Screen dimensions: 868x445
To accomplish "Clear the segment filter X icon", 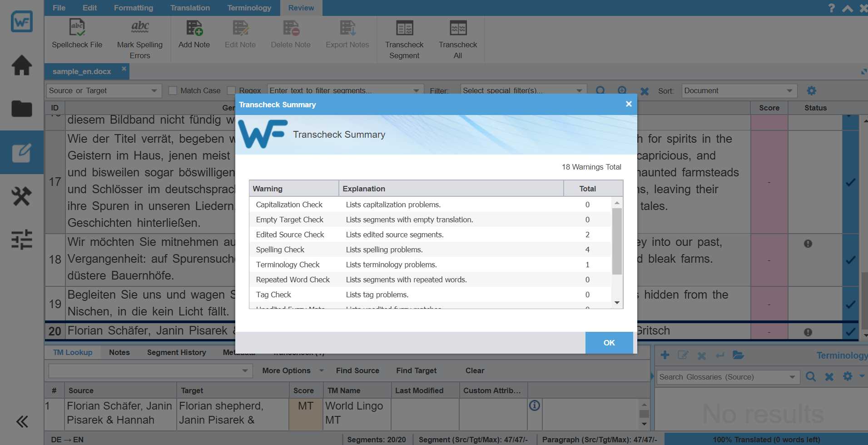I will (645, 91).
